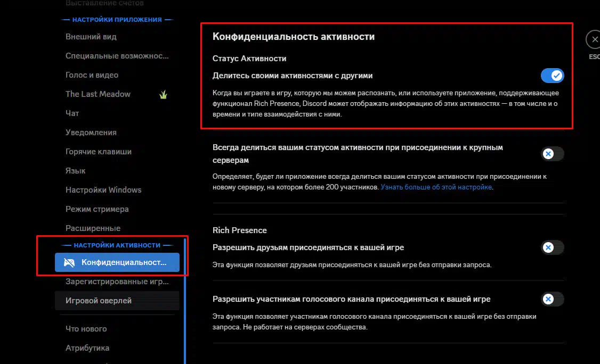Click the label 'Делитесь своими активностями с другими'
The width and height of the screenshot is (600, 364).
(293, 76)
